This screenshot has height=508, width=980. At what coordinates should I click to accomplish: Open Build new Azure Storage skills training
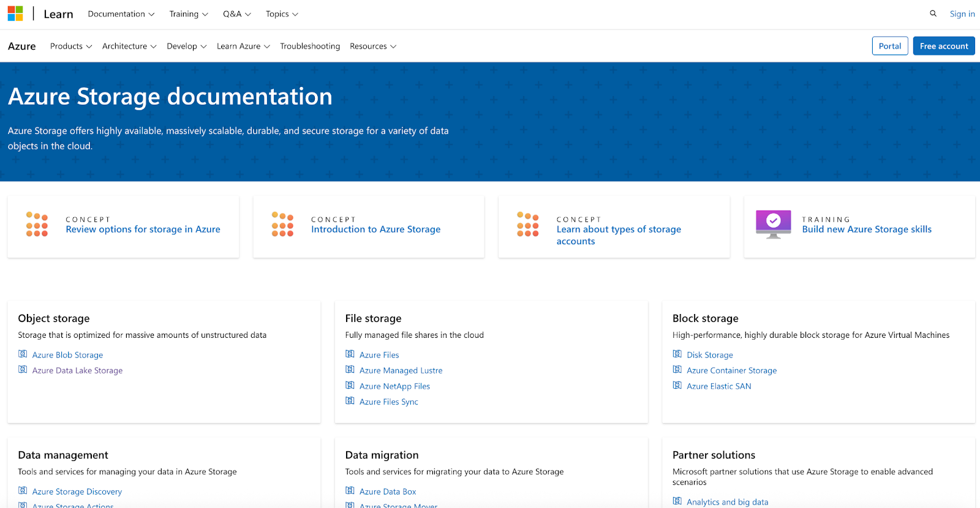click(867, 229)
